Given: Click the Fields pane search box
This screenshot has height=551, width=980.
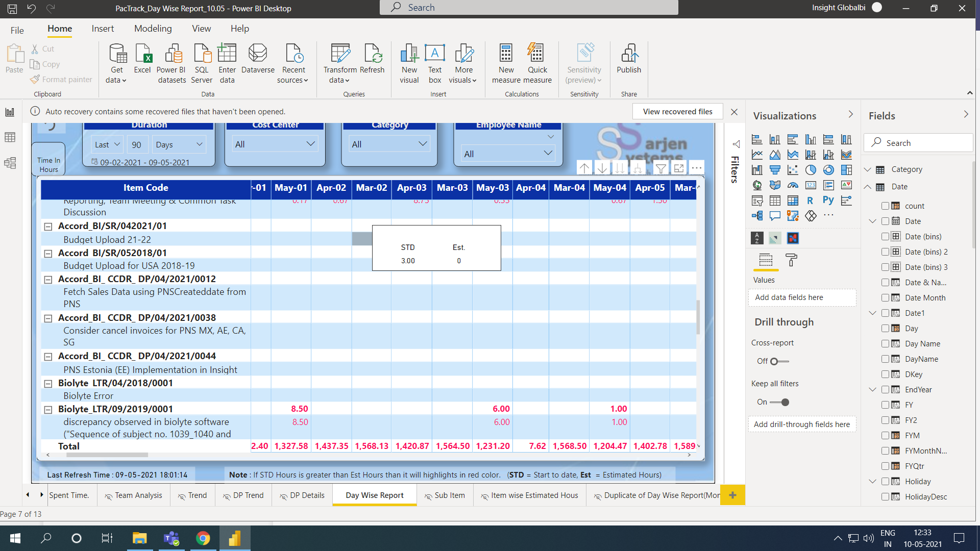Looking at the screenshot, I should point(918,143).
